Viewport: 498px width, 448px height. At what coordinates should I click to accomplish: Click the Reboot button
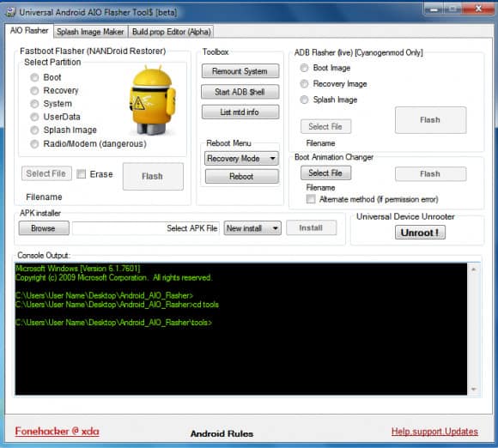pyautogui.click(x=241, y=177)
